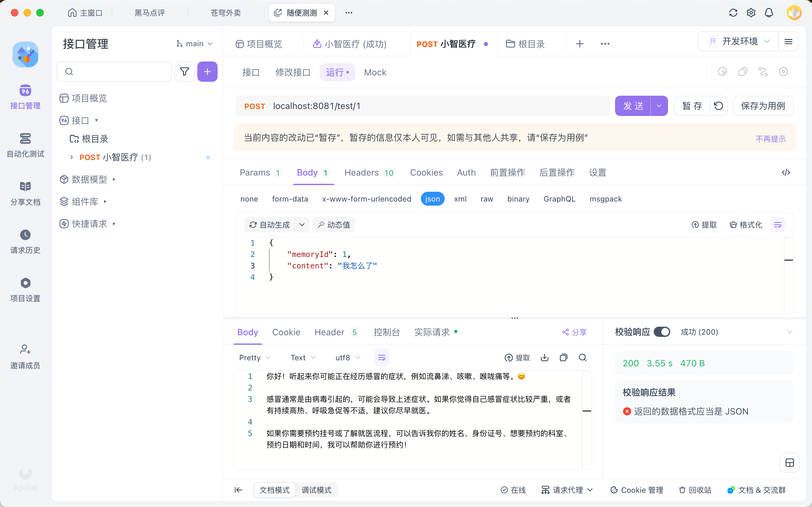Search within the response body
This screenshot has width=812, height=507.
click(582, 357)
